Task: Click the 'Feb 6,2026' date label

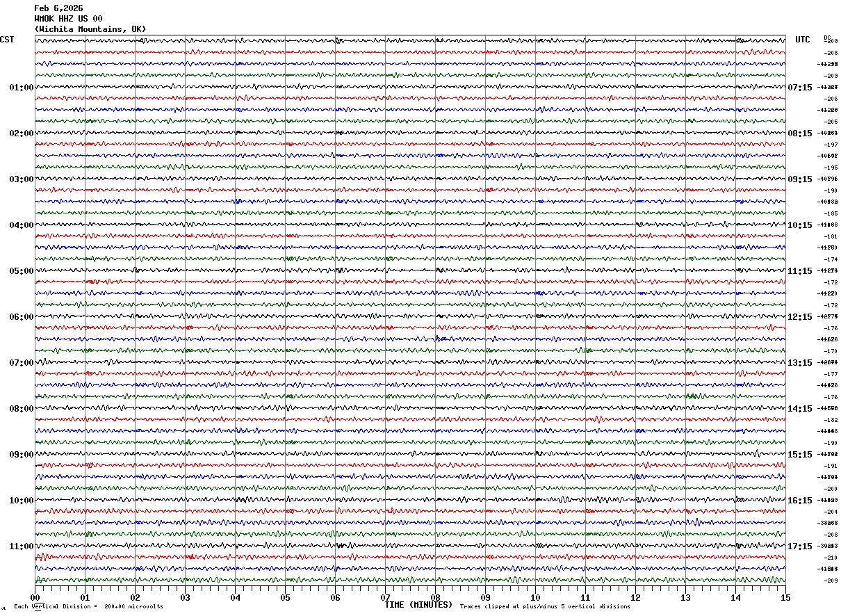Action: pos(58,8)
